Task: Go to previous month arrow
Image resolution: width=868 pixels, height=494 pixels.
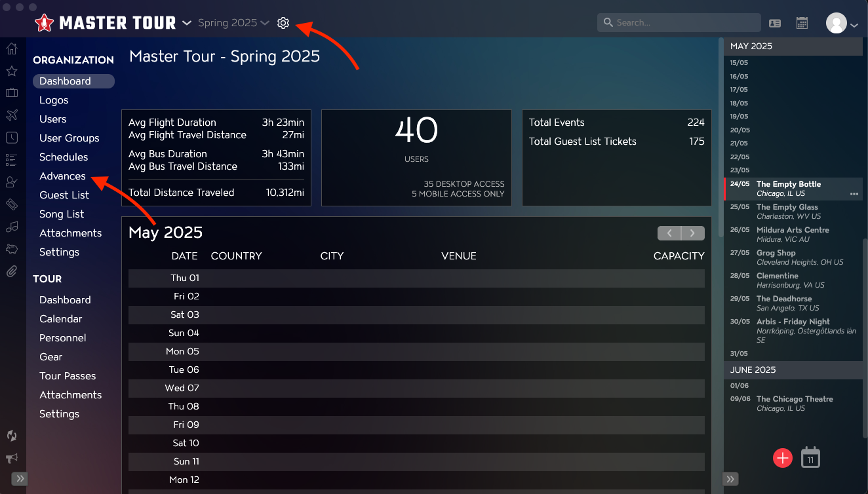Action: coord(669,233)
